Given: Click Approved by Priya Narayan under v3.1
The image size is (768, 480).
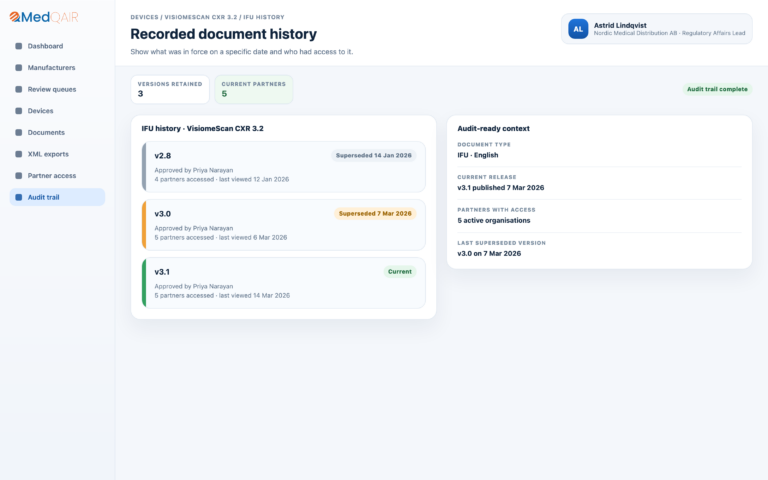Looking at the screenshot, I should coord(193,286).
